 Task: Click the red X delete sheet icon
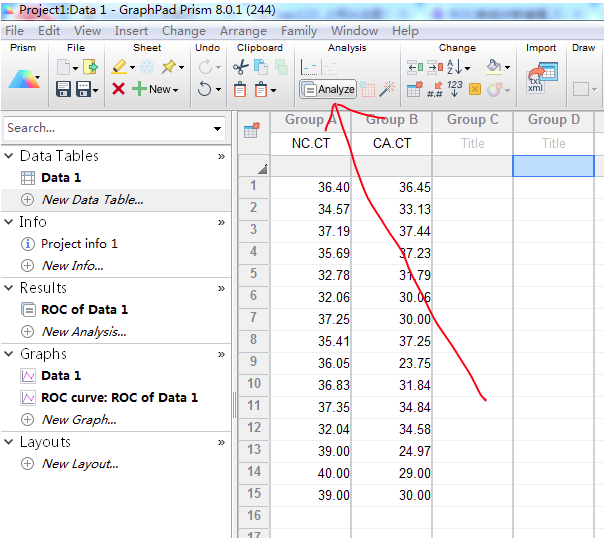click(x=118, y=89)
